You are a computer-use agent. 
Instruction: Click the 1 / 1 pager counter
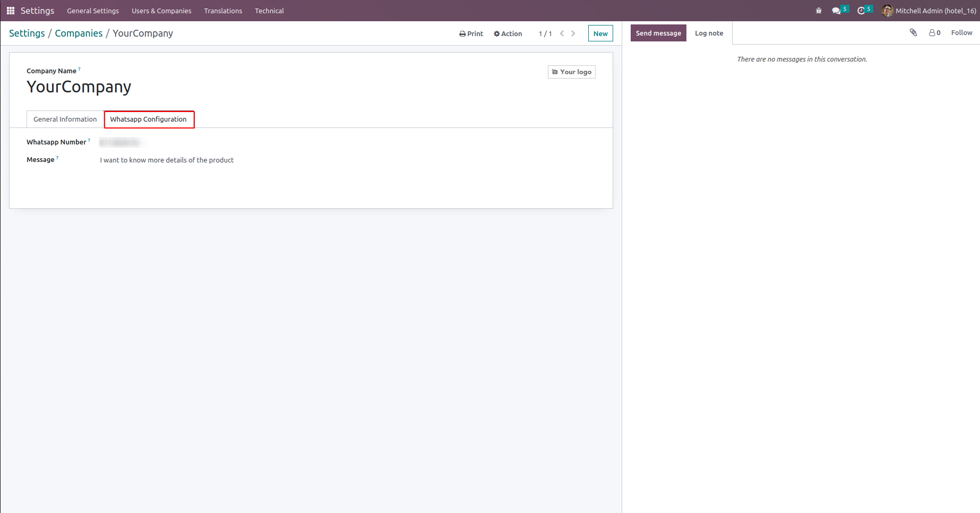click(545, 33)
